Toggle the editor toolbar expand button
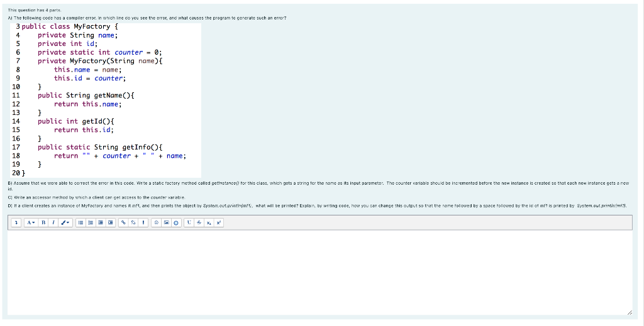This screenshot has width=644, height=326. (x=16, y=222)
